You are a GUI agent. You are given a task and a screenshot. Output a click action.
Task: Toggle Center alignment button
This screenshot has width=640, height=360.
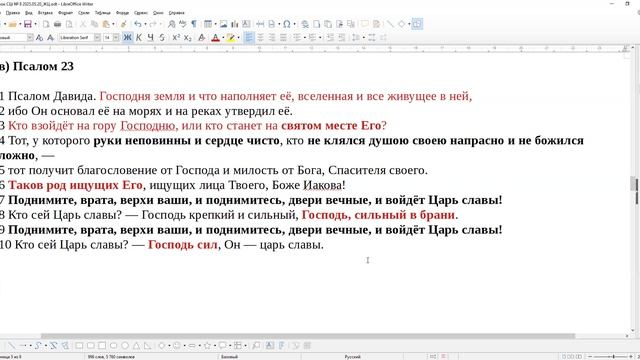(260, 38)
